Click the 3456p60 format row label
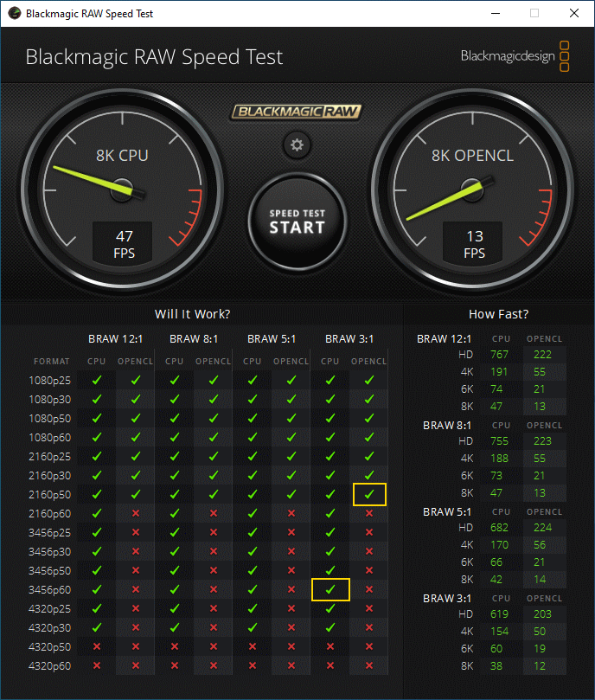This screenshot has width=595, height=700. pos(49,590)
